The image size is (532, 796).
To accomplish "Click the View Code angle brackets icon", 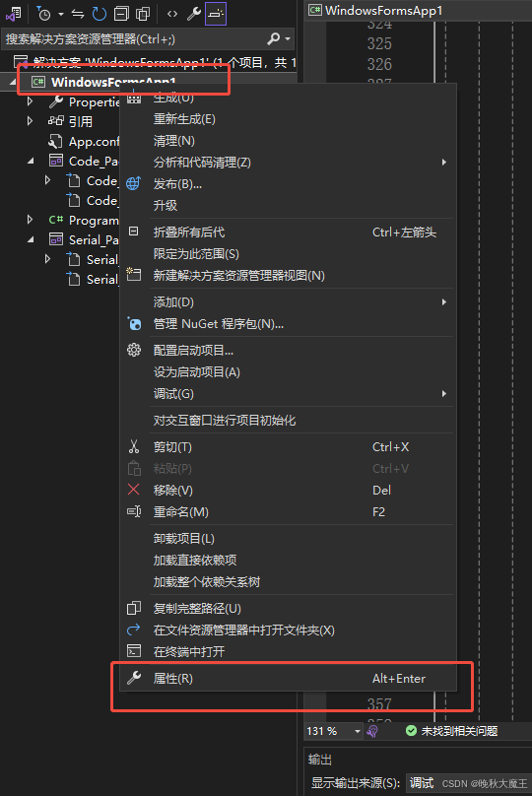I will click(x=172, y=14).
